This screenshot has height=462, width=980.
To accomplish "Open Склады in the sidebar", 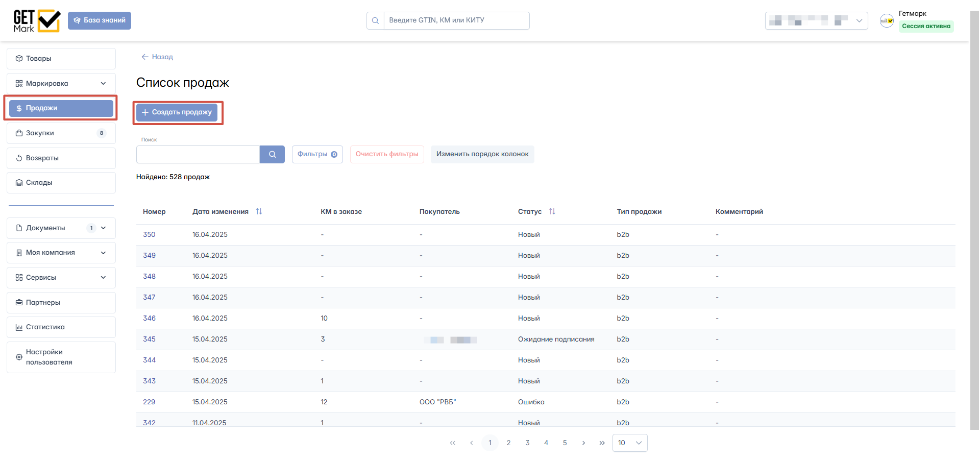I will pyautogui.click(x=61, y=183).
